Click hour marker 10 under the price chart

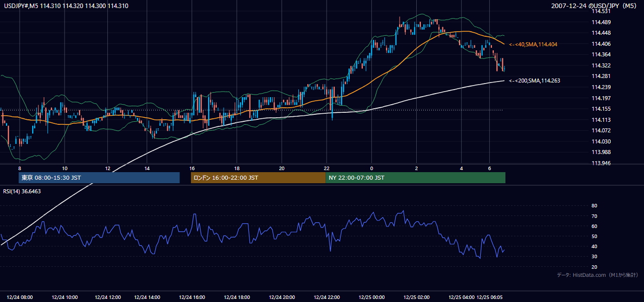[65, 168]
